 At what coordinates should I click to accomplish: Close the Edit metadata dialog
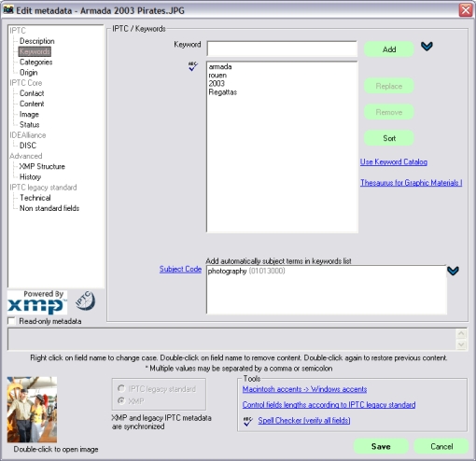point(466,10)
